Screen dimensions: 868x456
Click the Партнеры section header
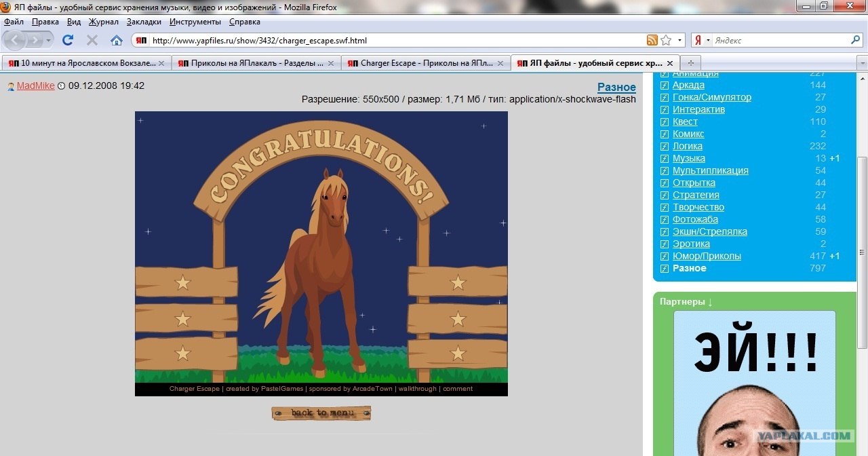point(686,301)
